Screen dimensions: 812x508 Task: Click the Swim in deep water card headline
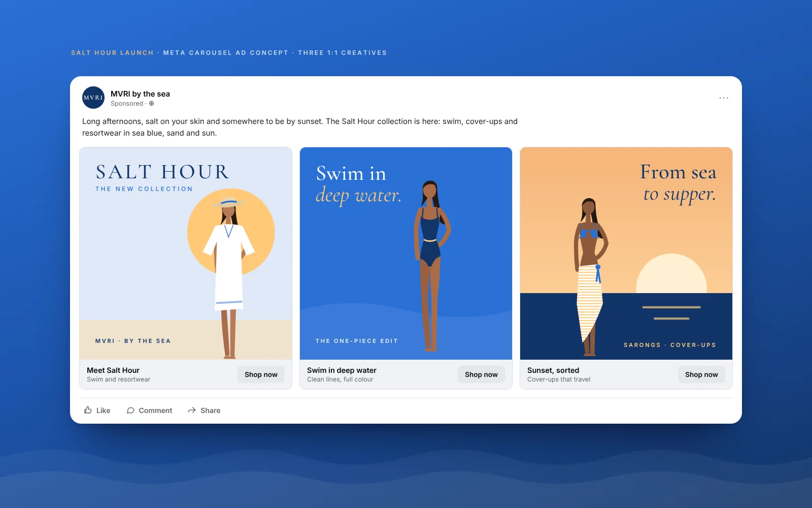pyautogui.click(x=342, y=370)
